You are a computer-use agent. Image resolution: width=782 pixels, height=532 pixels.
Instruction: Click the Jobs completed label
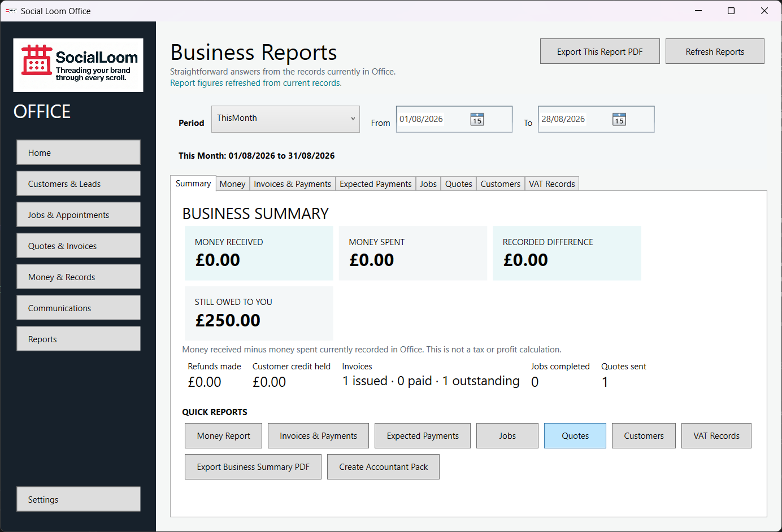pos(560,367)
